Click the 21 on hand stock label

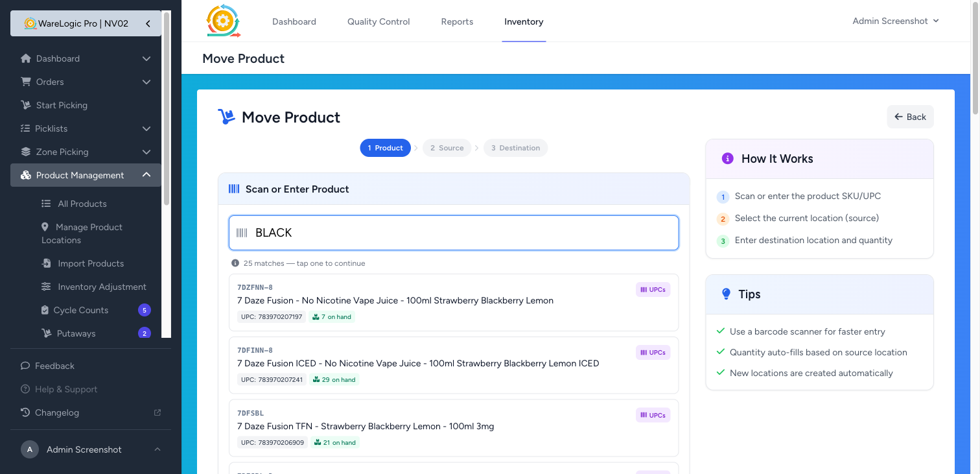click(334, 443)
